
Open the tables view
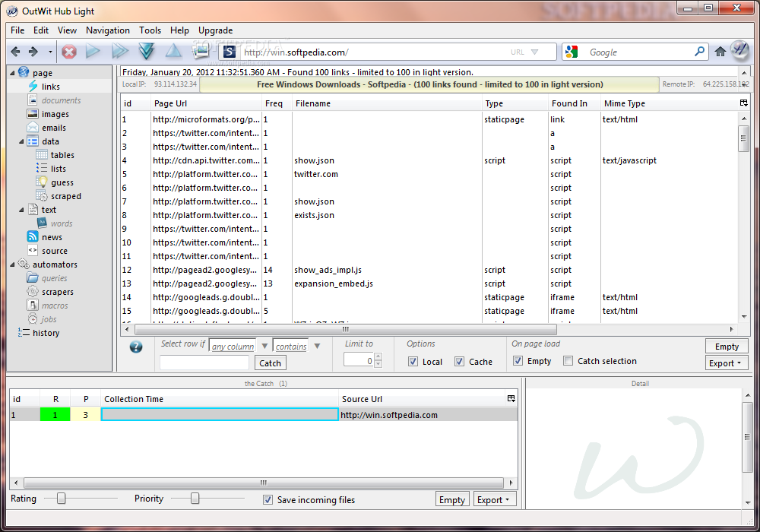62,155
